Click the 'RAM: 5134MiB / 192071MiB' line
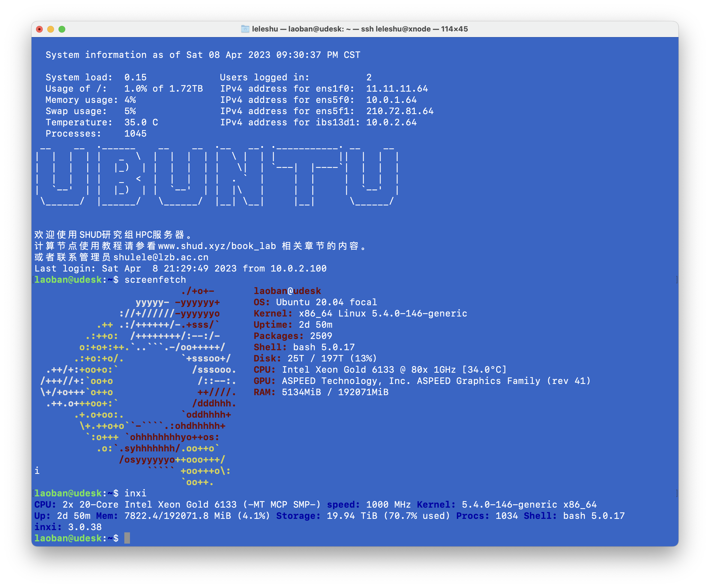 tap(321, 392)
